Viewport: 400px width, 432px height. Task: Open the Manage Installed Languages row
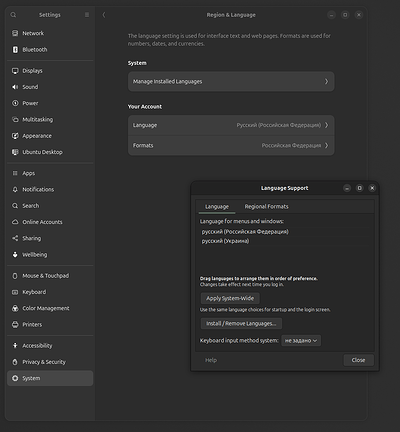pyautogui.click(x=231, y=81)
